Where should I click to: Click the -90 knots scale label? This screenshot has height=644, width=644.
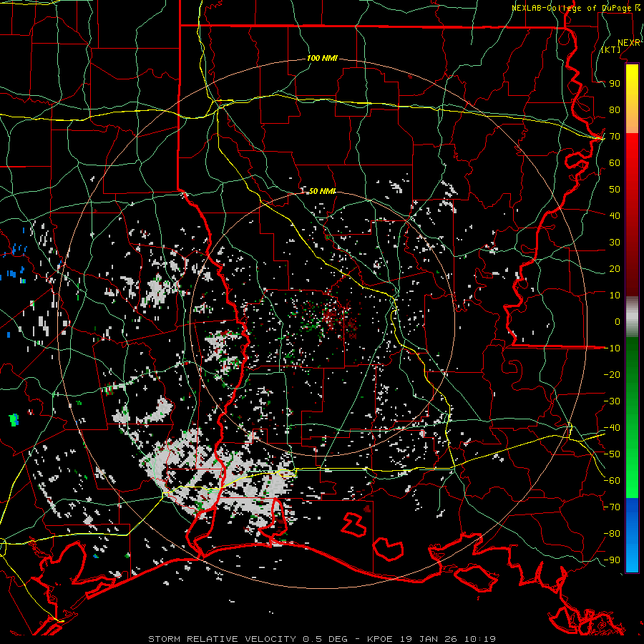pos(612,560)
